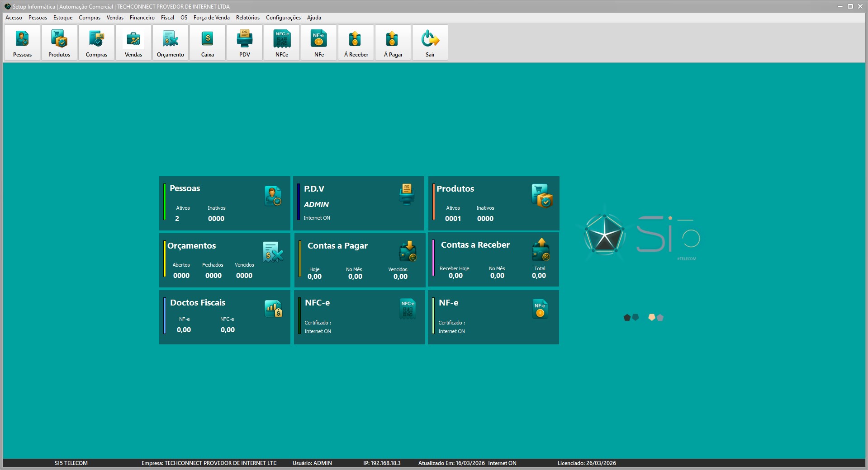Open the Pessoas menu in menu bar

pyautogui.click(x=38, y=18)
